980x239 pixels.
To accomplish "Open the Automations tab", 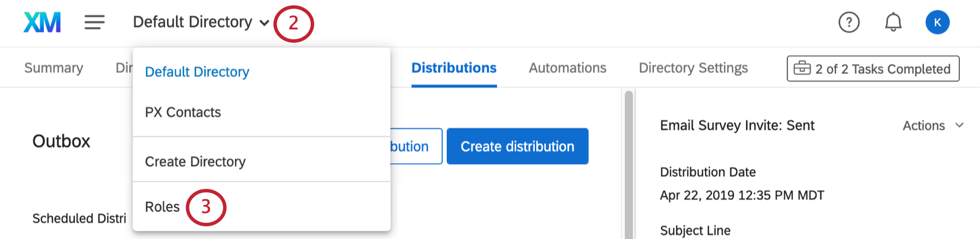I will [x=567, y=68].
